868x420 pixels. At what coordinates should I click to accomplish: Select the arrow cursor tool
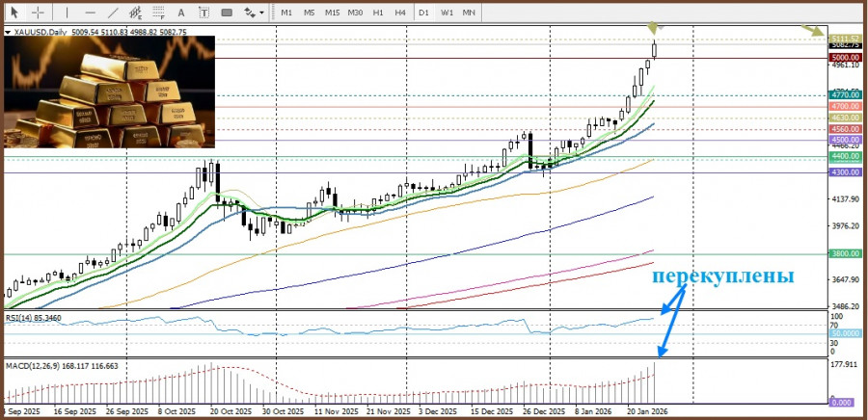(x=14, y=13)
